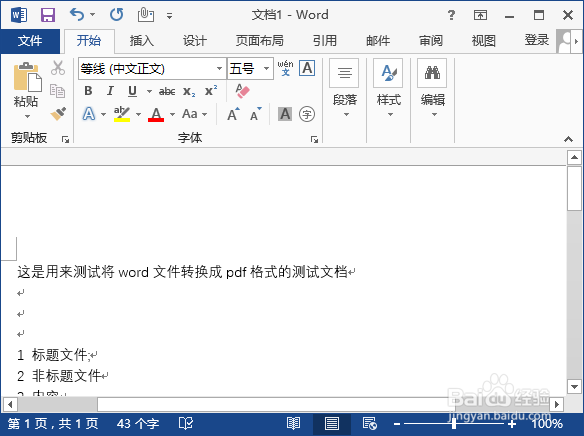Copy selection with copy icon
584x436 pixels.
[57, 90]
